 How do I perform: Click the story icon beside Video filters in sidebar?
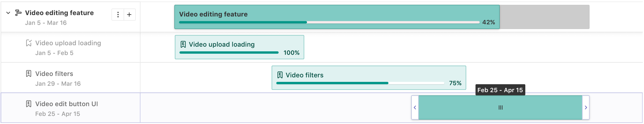(29, 74)
